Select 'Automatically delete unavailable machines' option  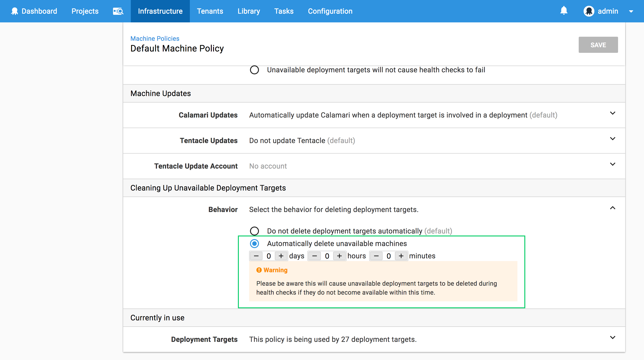pos(254,243)
